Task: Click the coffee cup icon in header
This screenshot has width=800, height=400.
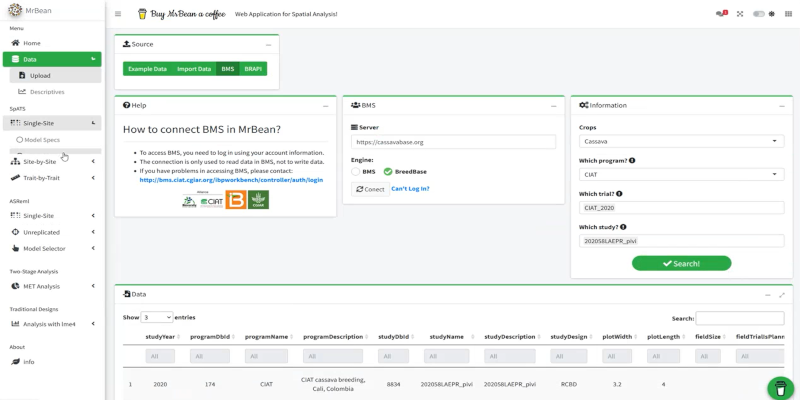Action: (142, 14)
